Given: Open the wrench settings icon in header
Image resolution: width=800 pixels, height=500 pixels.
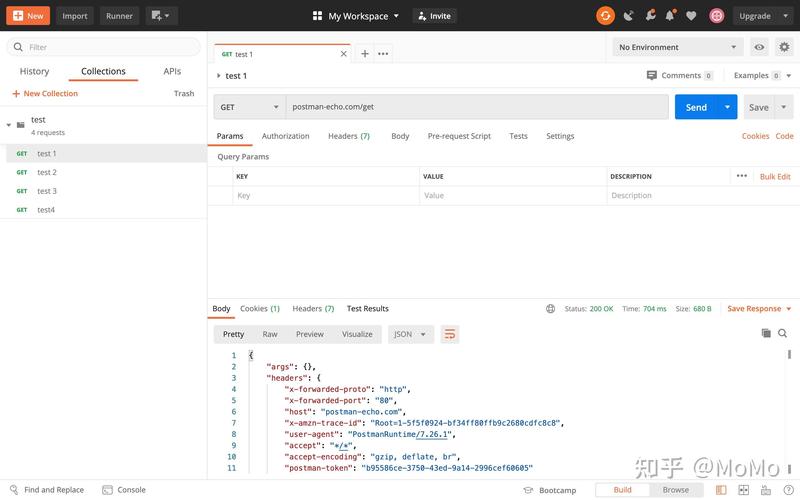Looking at the screenshot, I should point(650,15).
